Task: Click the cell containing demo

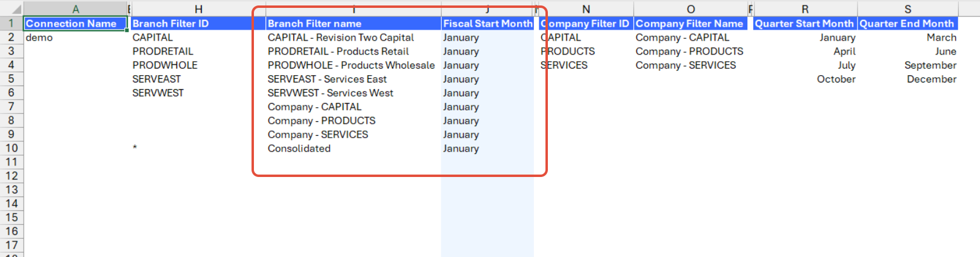Action: point(75,38)
